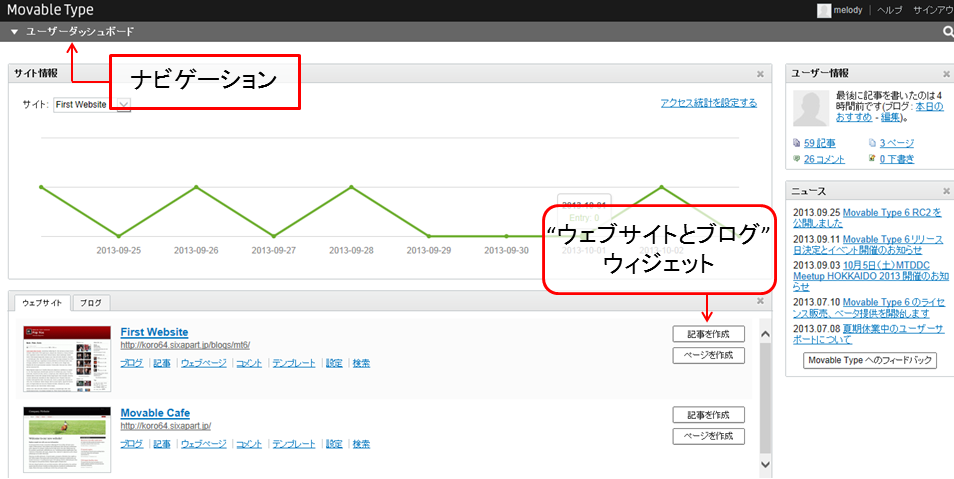Open the サイト First Website dropdown
The image size is (954, 479).
pyautogui.click(x=92, y=105)
